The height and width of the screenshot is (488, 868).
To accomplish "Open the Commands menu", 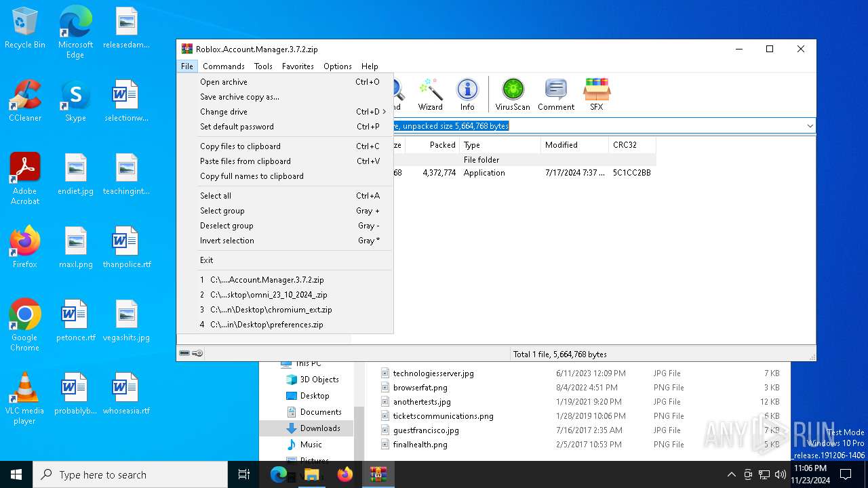I will 223,66.
